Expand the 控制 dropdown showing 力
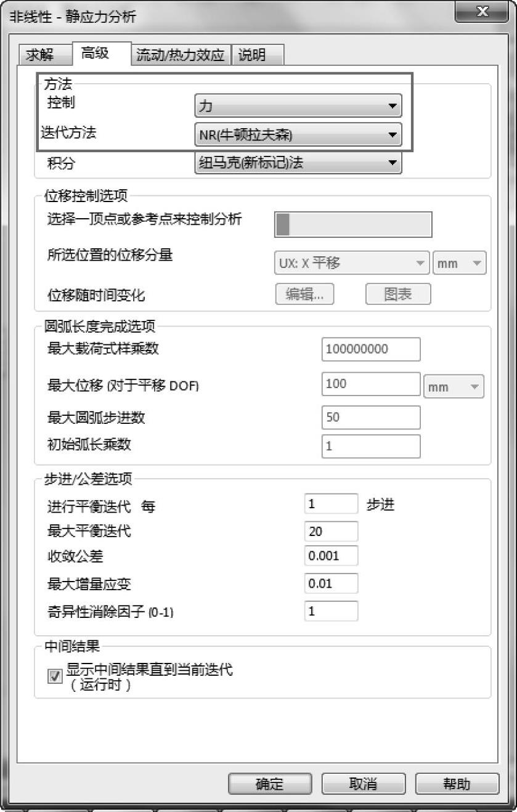Viewport: 517px width, 812px height. (298, 106)
